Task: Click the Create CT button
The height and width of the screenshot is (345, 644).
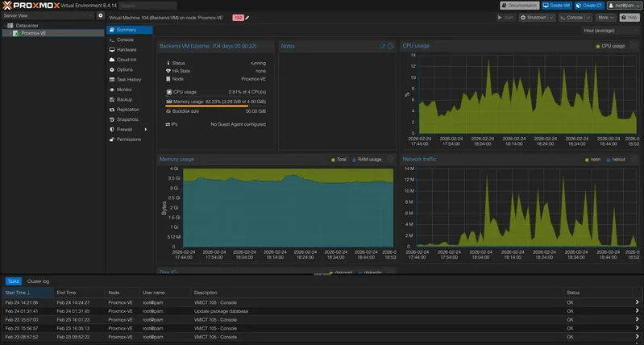Action: pyautogui.click(x=589, y=6)
